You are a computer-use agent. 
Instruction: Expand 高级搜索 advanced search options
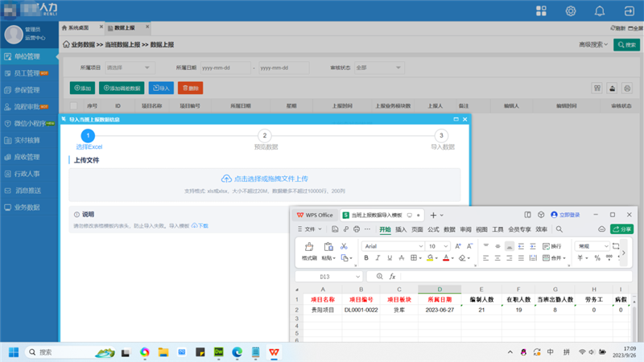[x=593, y=45]
